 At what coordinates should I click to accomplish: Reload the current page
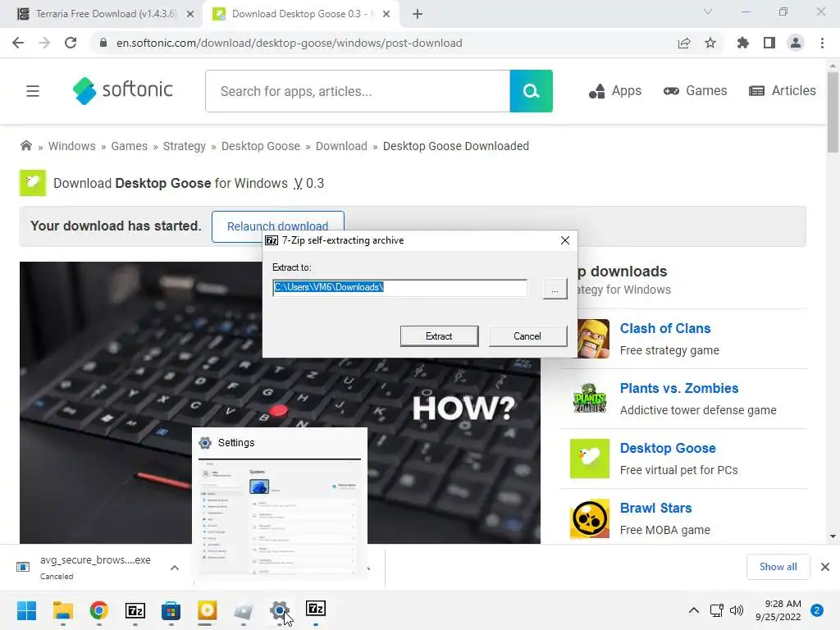71,43
